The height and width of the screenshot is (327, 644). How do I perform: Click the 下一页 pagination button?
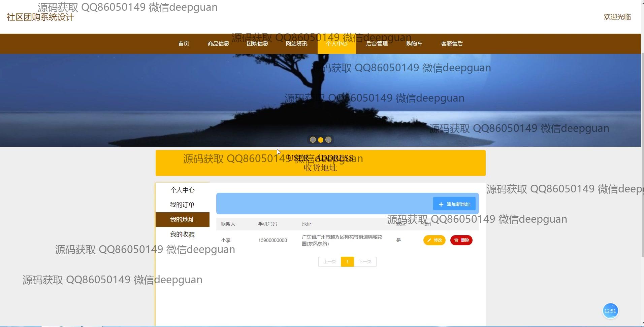click(x=365, y=262)
